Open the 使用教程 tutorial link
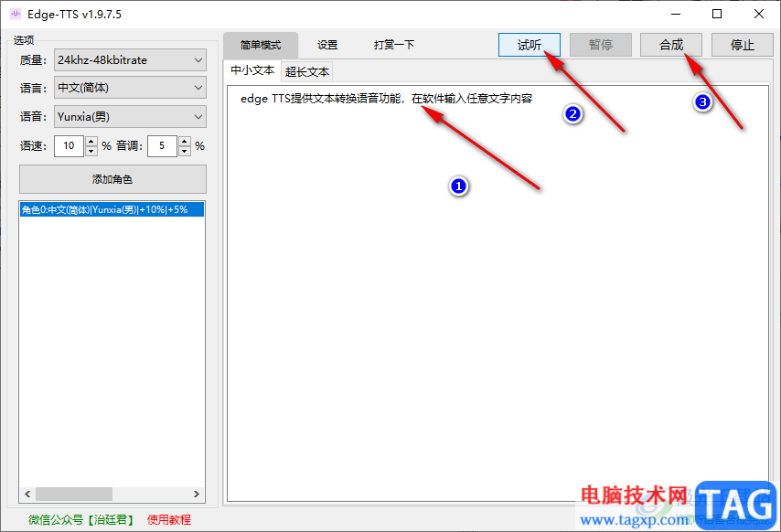 169,520
